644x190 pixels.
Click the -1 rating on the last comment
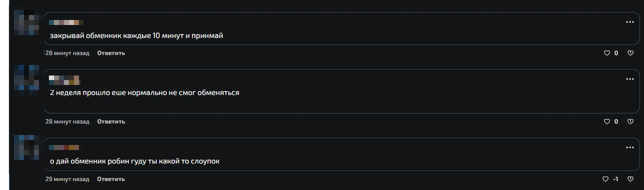[616, 179]
